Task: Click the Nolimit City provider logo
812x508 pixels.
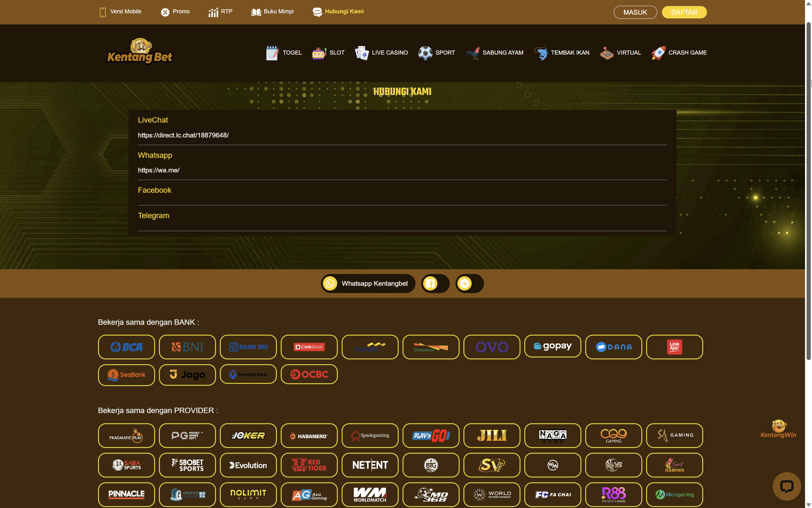Action: (248, 495)
